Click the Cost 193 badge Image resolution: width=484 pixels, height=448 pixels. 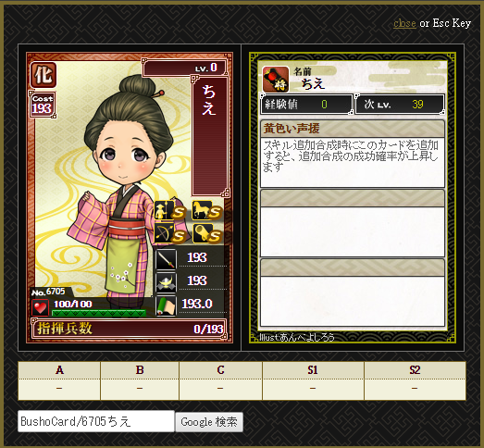pos(43,105)
